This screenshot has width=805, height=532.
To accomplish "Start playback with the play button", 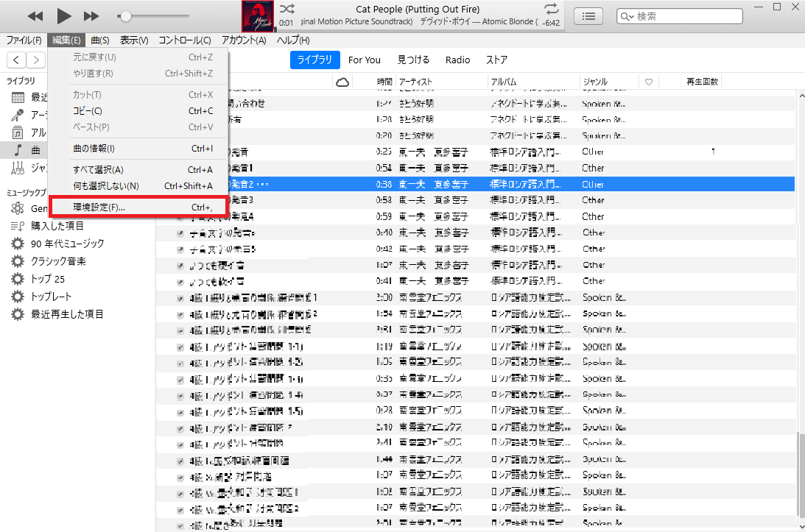I will point(63,15).
